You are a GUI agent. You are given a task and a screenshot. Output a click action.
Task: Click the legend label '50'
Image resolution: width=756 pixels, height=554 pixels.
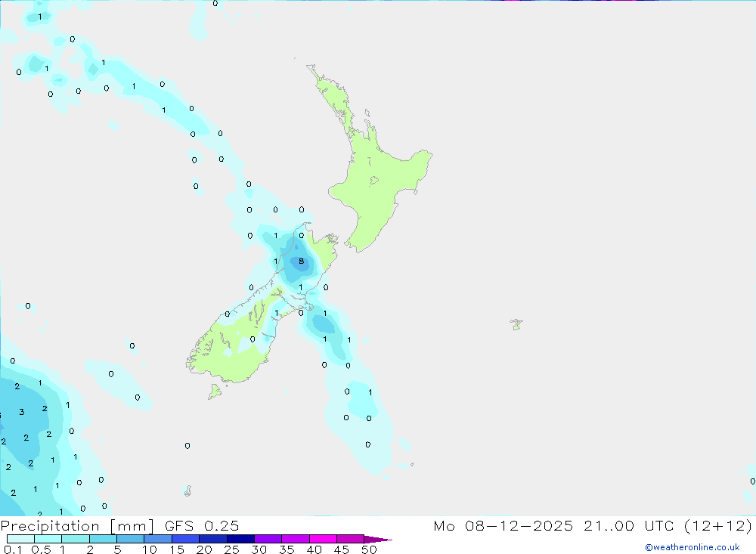click(x=369, y=550)
